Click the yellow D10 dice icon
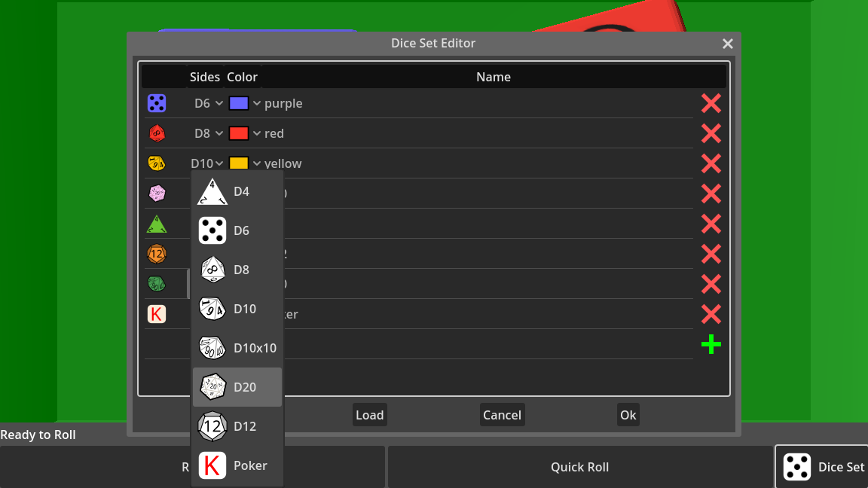868x488 pixels. pyautogui.click(x=157, y=163)
